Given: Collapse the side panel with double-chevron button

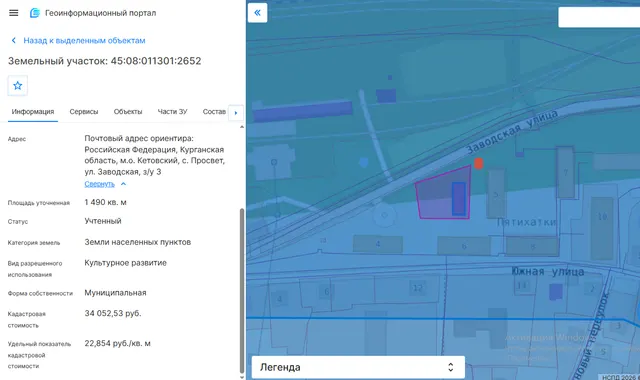Looking at the screenshot, I should tap(258, 13).
